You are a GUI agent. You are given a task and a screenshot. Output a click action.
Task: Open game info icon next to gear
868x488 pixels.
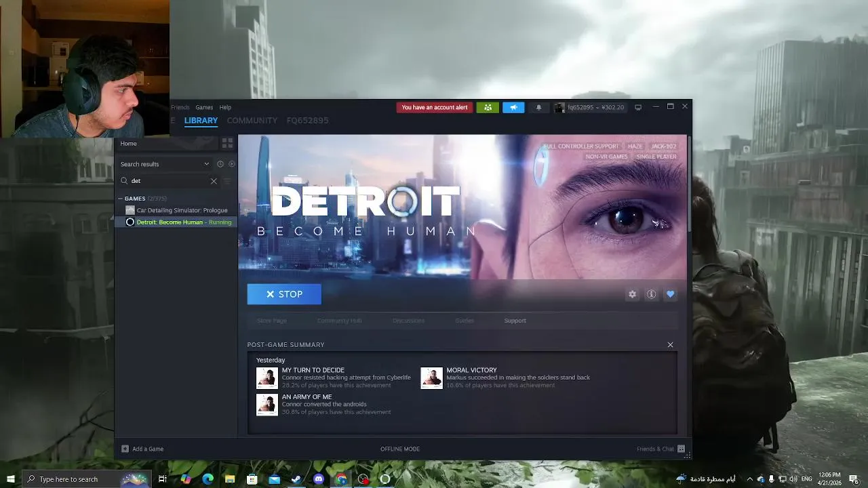651,294
